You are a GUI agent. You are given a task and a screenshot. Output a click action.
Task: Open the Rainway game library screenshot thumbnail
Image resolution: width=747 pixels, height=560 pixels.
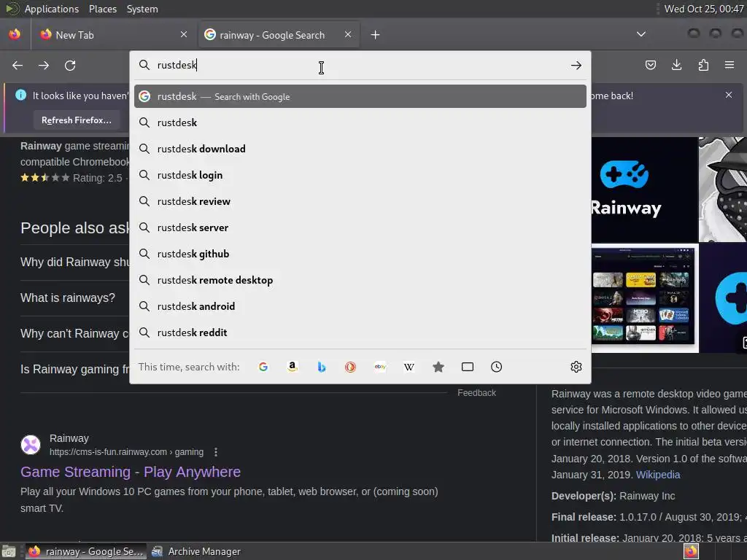tap(645, 298)
